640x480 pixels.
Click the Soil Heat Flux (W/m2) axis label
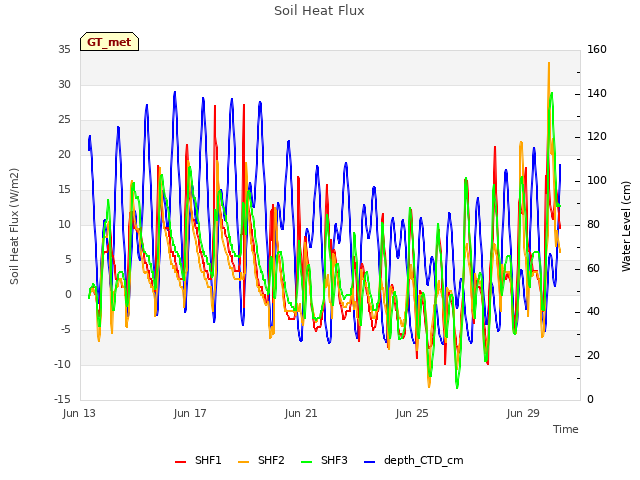click(14, 226)
